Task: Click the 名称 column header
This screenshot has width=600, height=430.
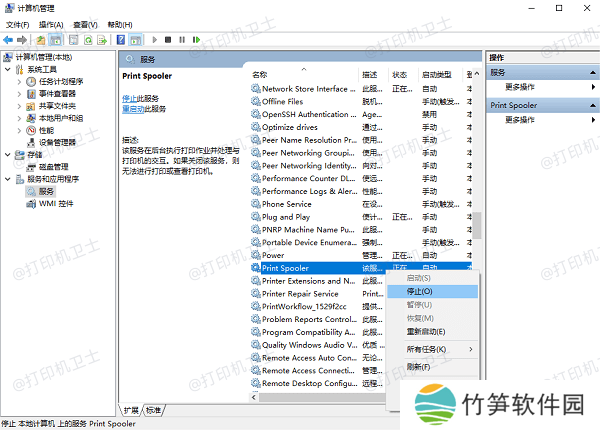Action: click(260, 74)
